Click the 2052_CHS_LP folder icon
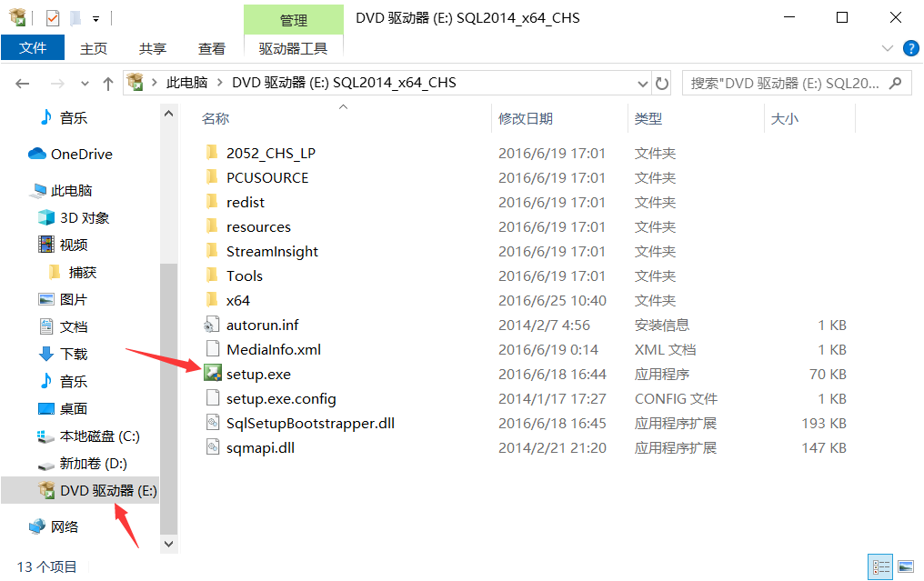This screenshot has width=924, height=581. tap(212, 153)
